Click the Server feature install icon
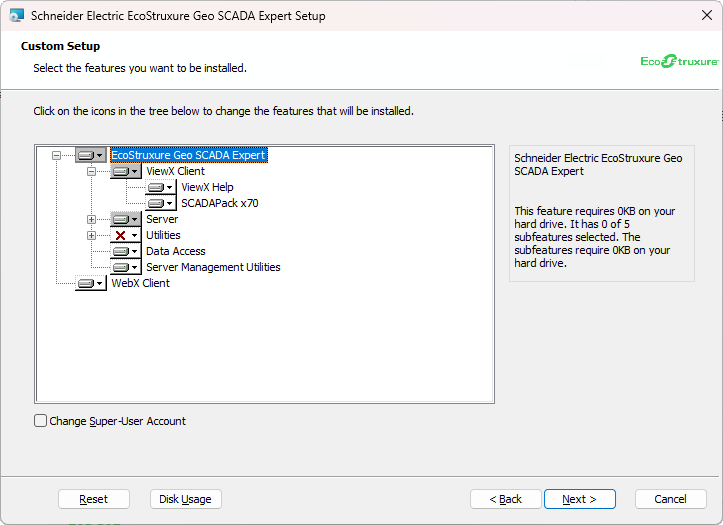This screenshot has width=723, height=525. 125,219
